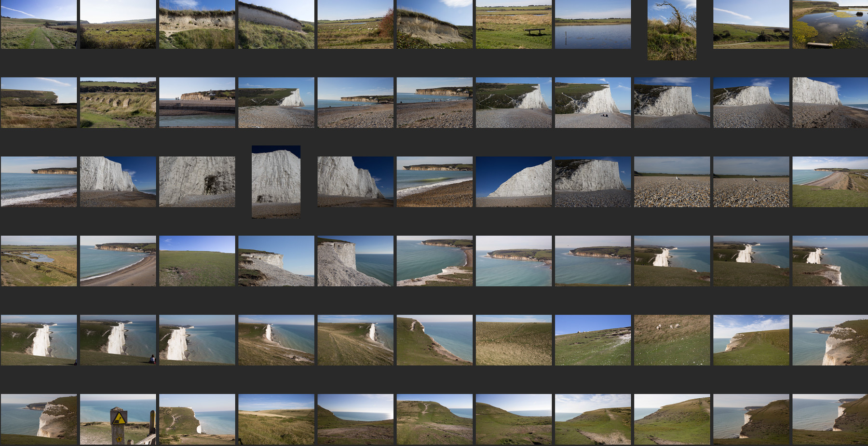Screen dimensions: 868x446
Task: Select the plain green hill under blue sky photo
Action: [197, 261]
